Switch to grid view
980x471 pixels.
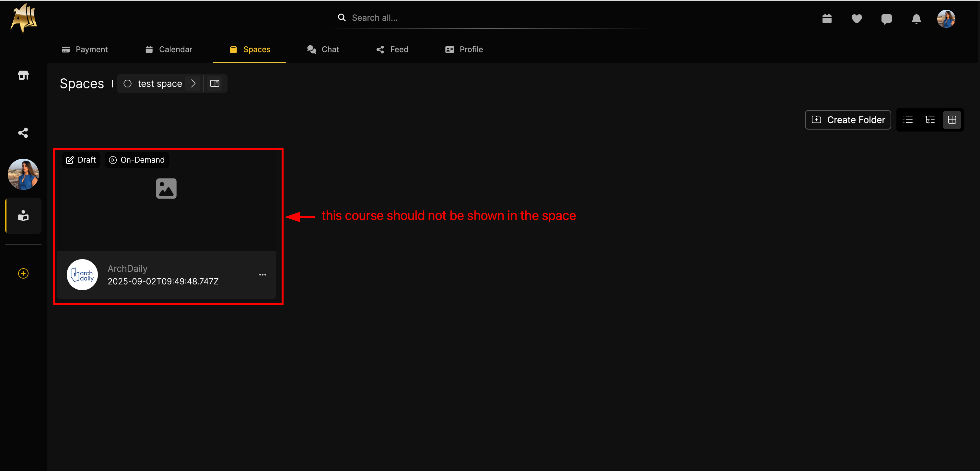pyautogui.click(x=952, y=120)
